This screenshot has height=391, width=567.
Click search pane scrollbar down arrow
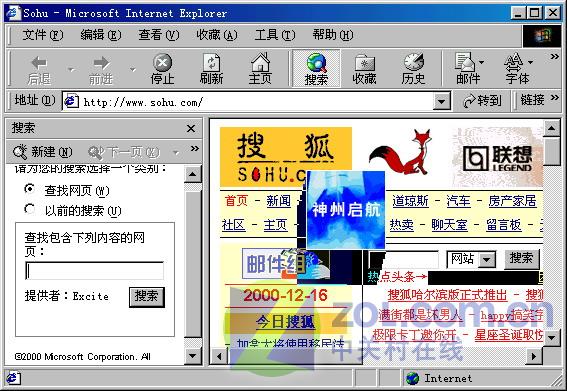pyautogui.click(x=193, y=356)
